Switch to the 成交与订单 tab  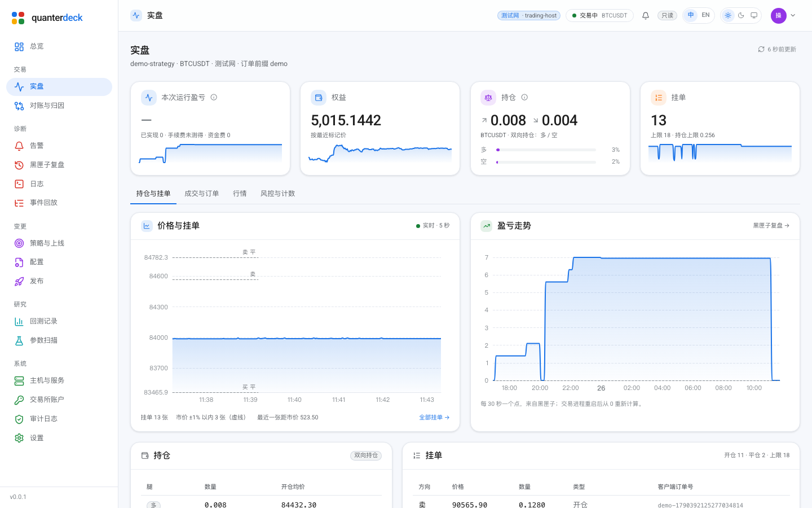(x=201, y=194)
